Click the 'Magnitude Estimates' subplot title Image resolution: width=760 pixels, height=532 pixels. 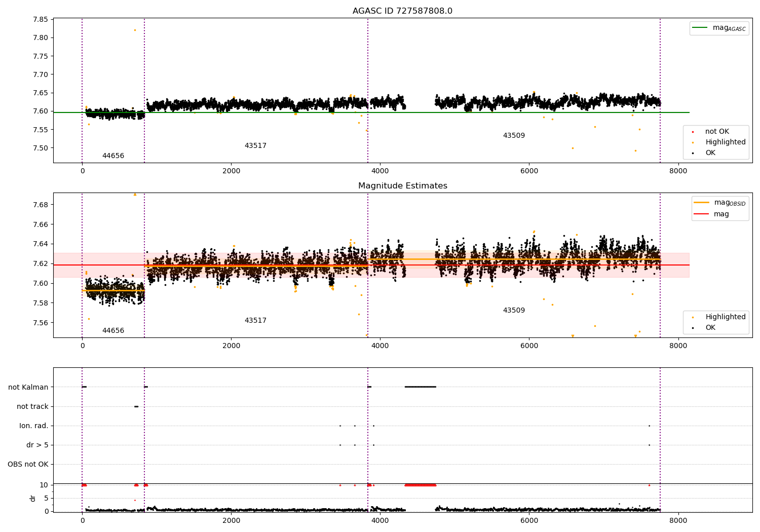402,186
